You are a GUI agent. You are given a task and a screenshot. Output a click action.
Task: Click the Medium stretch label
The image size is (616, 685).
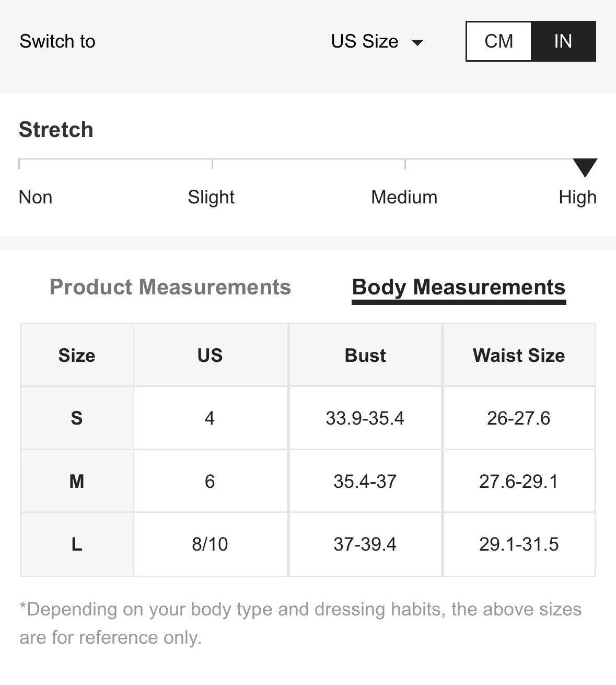coord(404,197)
